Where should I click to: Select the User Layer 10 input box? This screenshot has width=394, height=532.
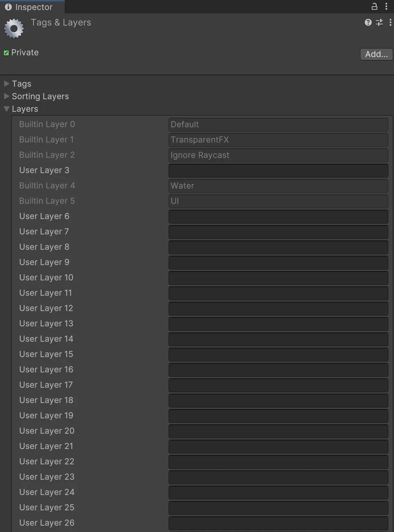(278, 278)
